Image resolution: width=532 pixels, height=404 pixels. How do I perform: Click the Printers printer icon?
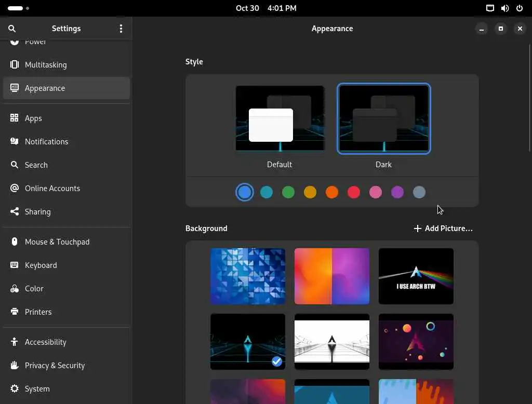point(14,312)
